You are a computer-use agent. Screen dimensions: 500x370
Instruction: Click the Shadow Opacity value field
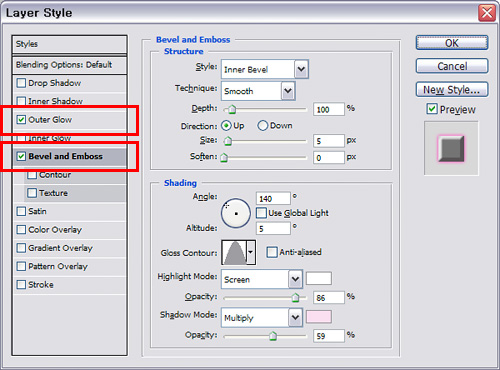pos(329,336)
